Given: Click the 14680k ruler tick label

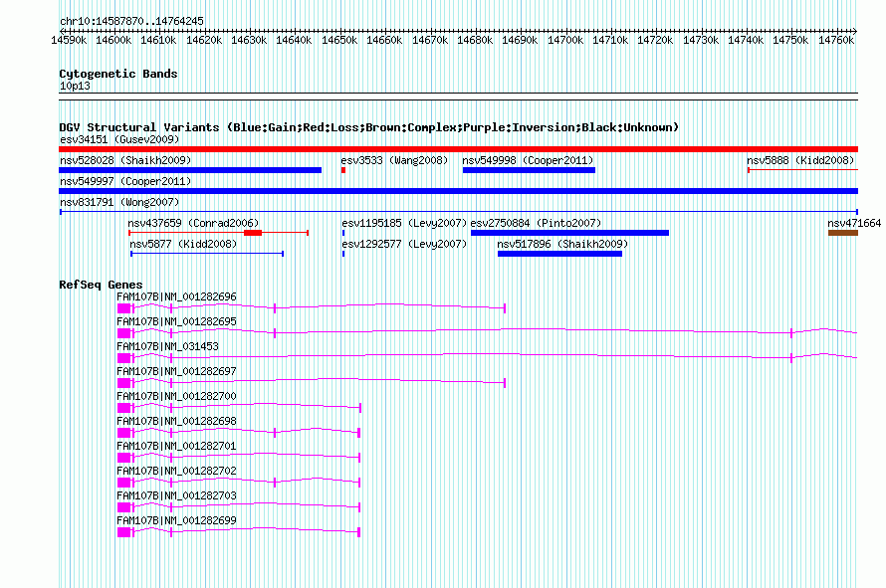Looking at the screenshot, I should point(475,40).
